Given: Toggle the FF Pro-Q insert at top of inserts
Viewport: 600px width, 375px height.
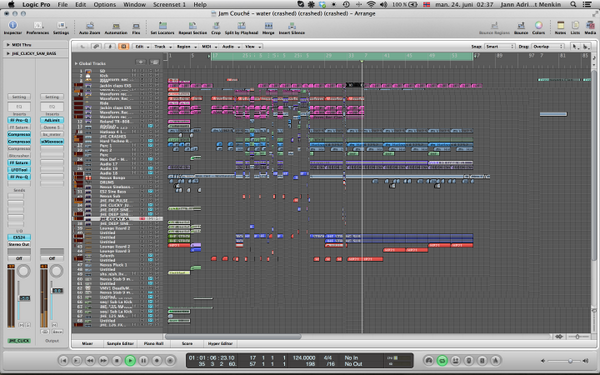Looking at the screenshot, I should (x=19, y=120).
